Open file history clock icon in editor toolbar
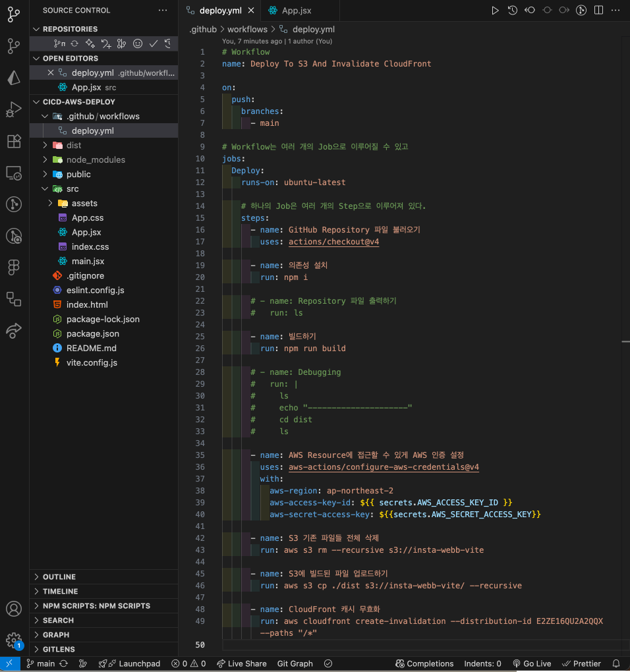630x672 pixels. (513, 10)
